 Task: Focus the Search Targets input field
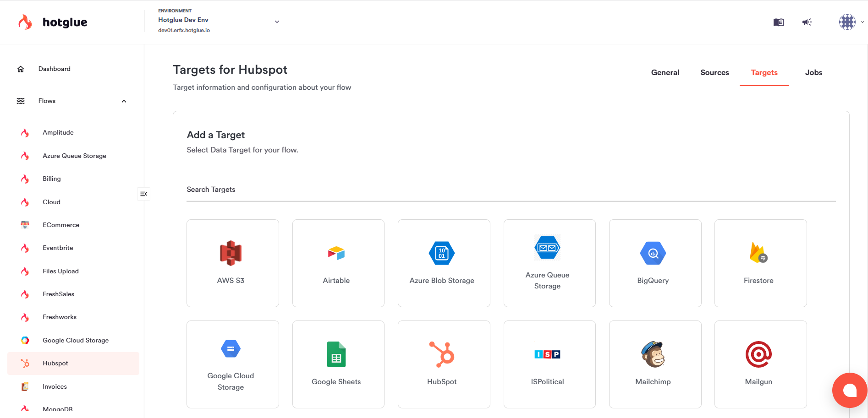pos(511,190)
